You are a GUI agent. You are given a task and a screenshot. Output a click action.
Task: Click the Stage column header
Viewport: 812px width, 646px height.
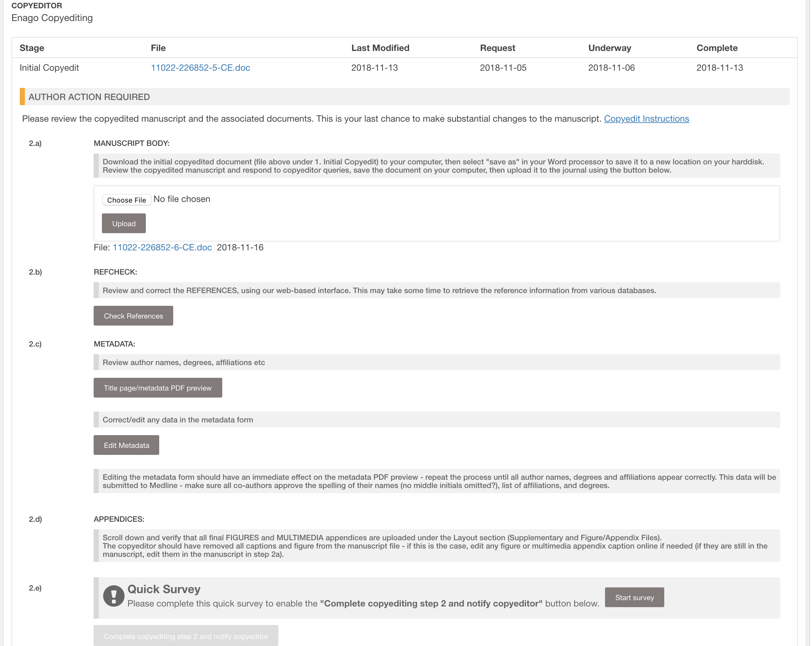32,48
